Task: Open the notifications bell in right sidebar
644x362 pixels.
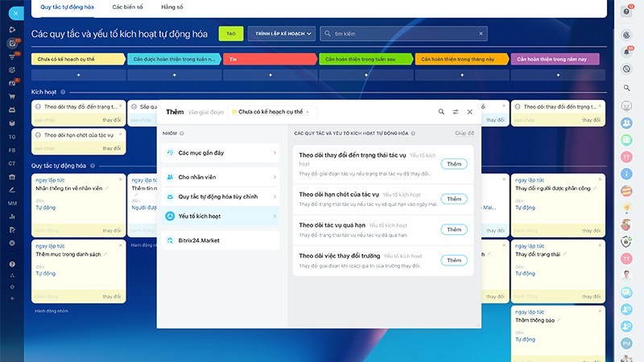Action: (x=626, y=51)
